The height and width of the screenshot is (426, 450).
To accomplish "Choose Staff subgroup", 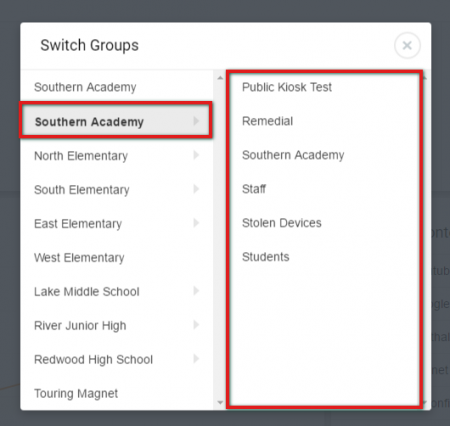I will [254, 189].
